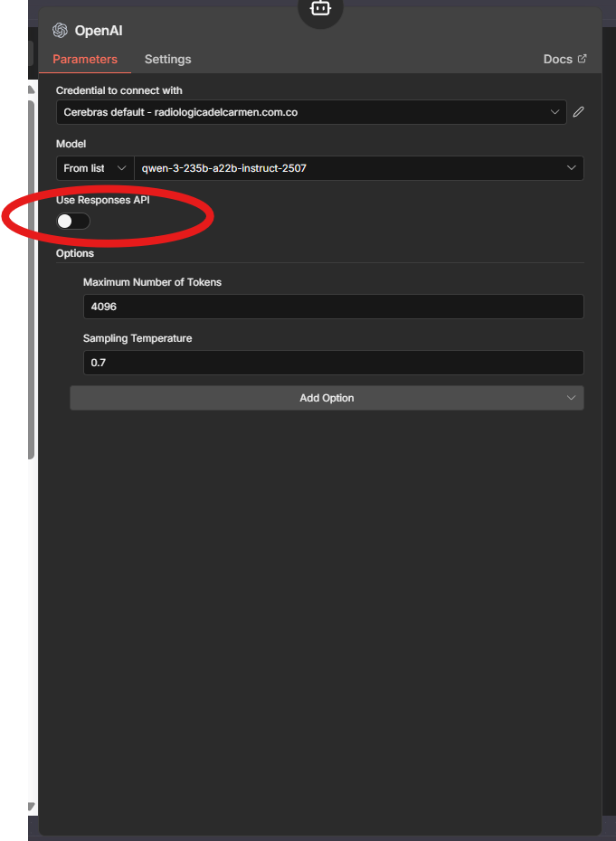This screenshot has width=616, height=841.
Task: Switch to the Parameters tab
Action: coord(85,59)
